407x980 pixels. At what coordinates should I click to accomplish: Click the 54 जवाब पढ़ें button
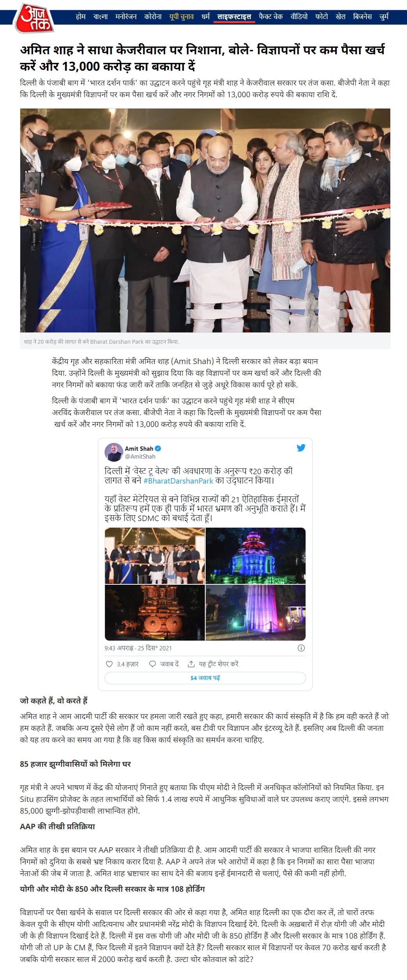pos(205,678)
